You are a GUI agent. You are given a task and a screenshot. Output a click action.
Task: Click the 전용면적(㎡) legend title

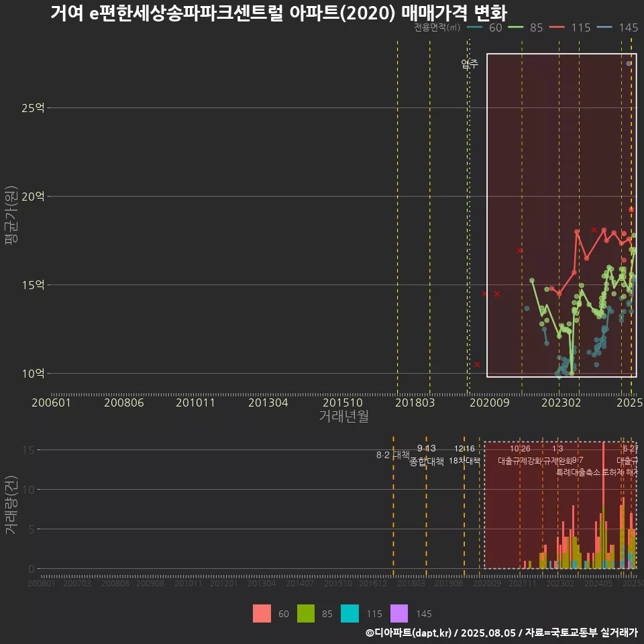coord(437,28)
